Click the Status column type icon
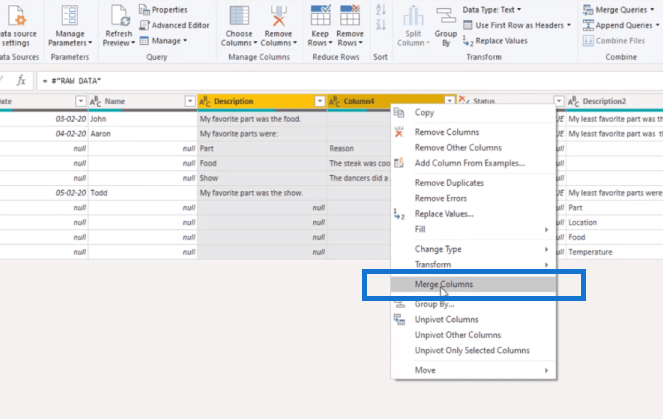The height and width of the screenshot is (419, 663). point(464,100)
